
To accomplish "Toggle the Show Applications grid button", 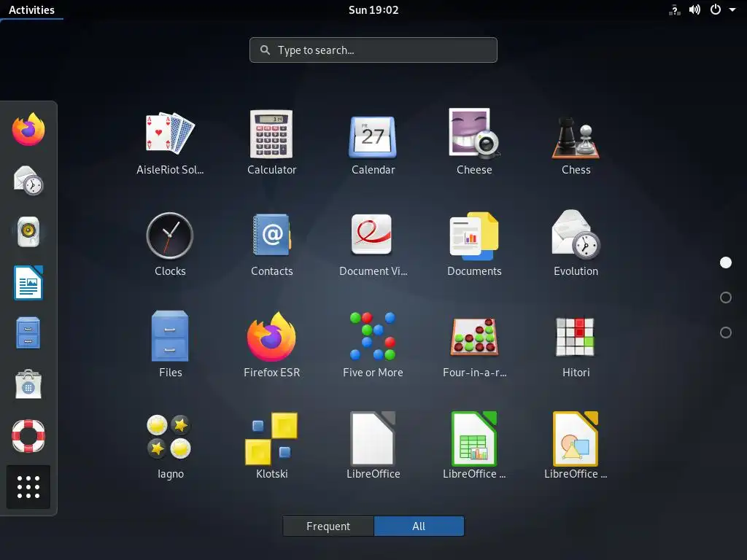I will point(28,486).
